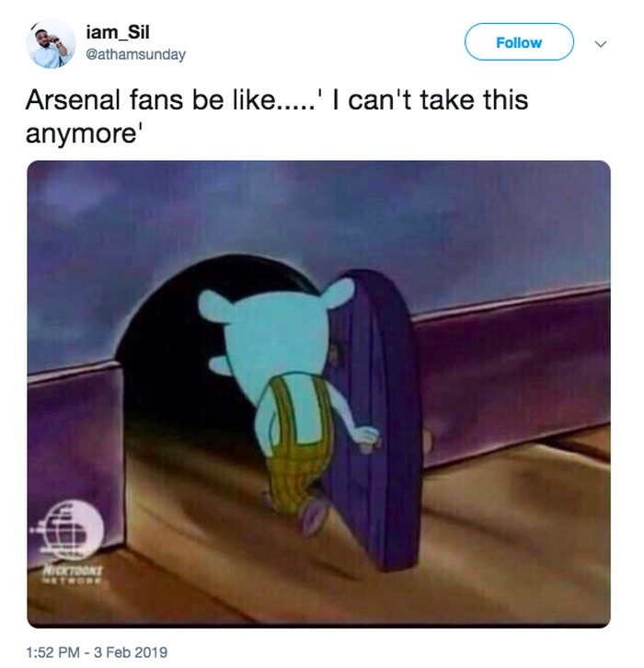Open the 1:52 PM - 3 Feb 2019 timestamp
644x668 pixels.
click(x=97, y=651)
